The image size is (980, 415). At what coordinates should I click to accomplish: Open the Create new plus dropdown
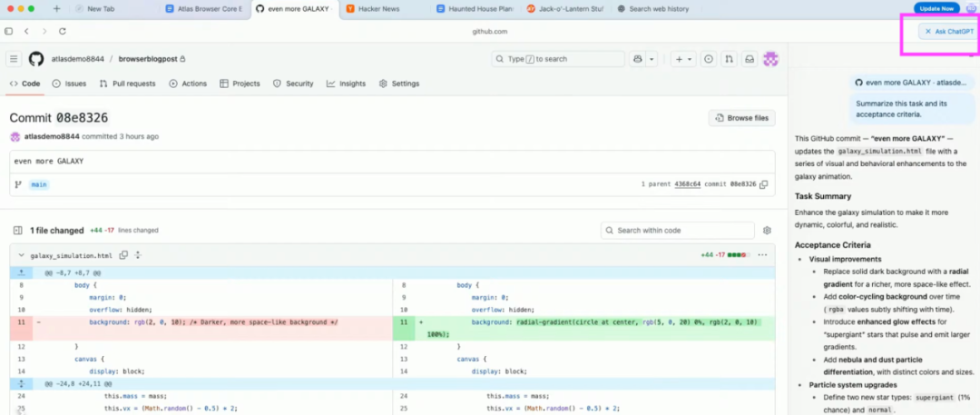pos(682,59)
